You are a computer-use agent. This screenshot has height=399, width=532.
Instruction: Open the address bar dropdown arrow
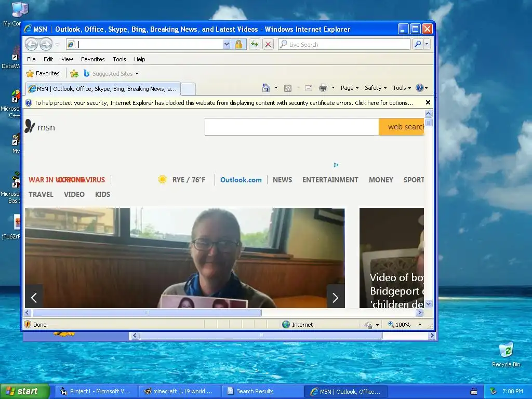pos(227,45)
